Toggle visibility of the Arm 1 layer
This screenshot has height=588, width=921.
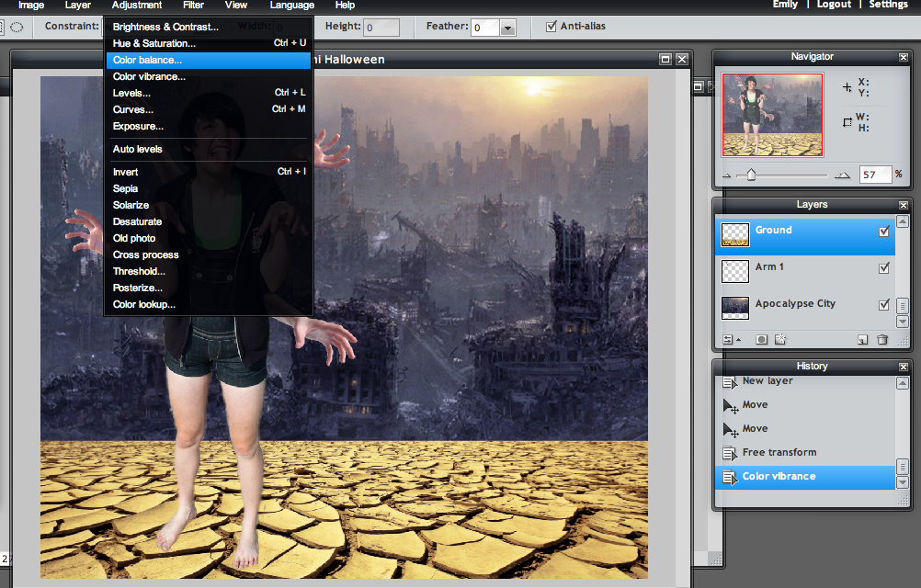(x=884, y=268)
